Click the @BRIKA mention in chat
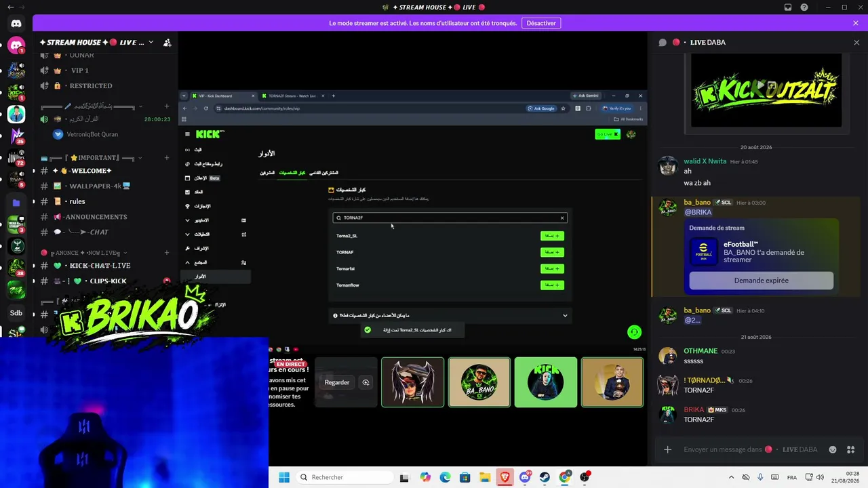The height and width of the screenshot is (488, 868). tap(698, 212)
